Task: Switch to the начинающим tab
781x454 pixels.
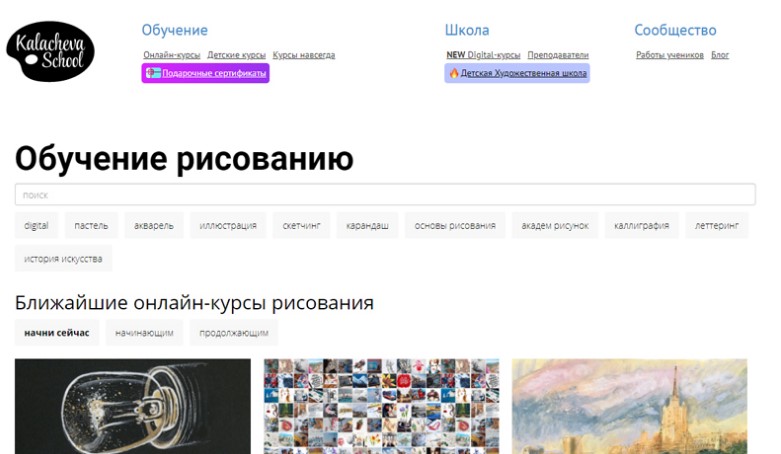Action: (x=144, y=333)
